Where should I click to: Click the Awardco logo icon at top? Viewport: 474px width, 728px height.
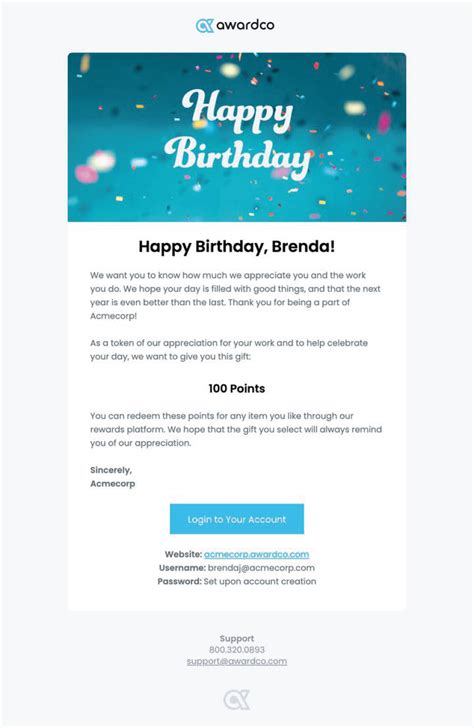[205, 26]
